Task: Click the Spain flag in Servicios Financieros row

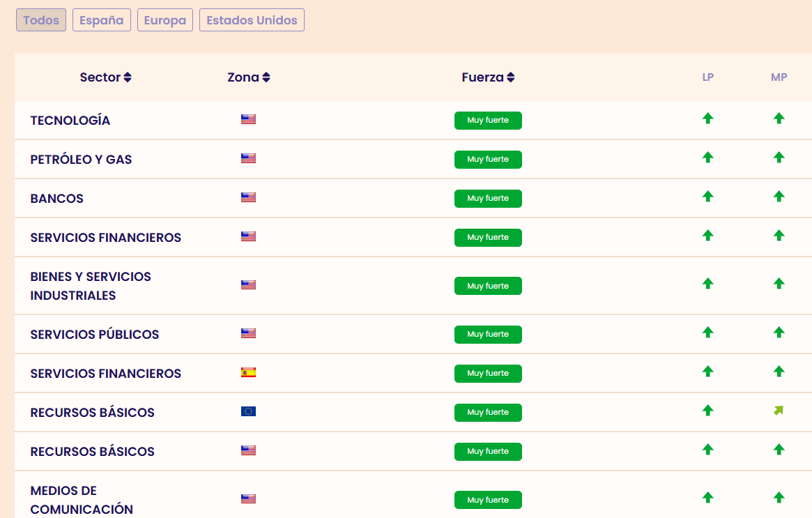Action: (x=248, y=372)
